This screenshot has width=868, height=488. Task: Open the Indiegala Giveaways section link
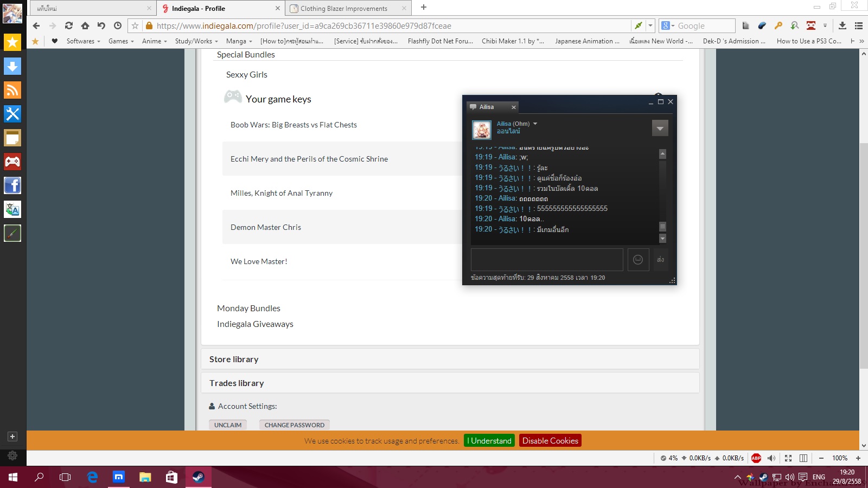pos(255,324)
